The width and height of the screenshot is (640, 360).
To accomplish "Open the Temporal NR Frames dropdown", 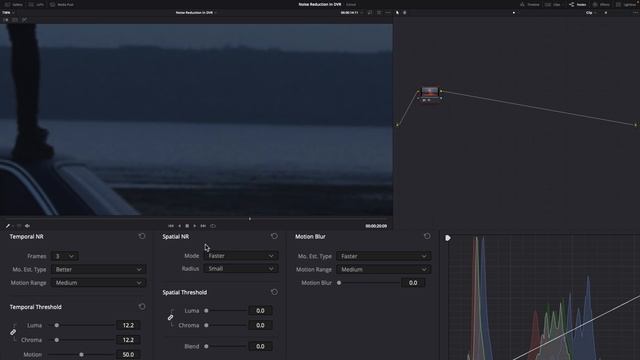I will click(64, 256).
